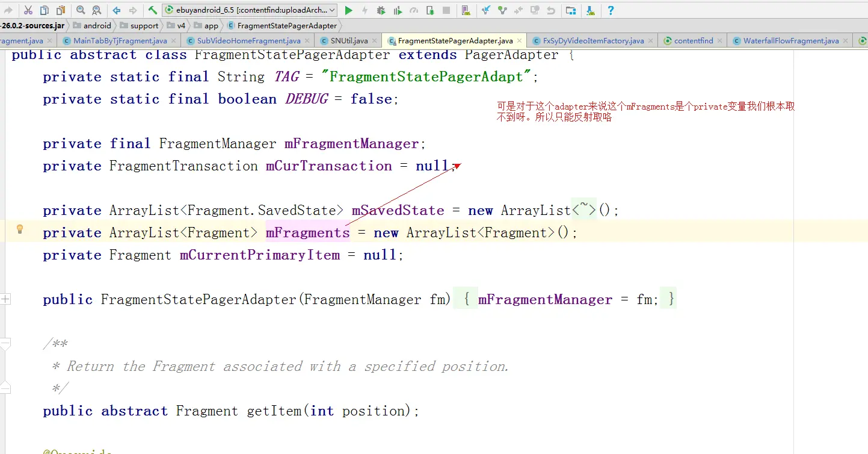The image size is (868, 454).
Task: Click Javadoc closing fold marker in gutter
Action: click(5, 388)
